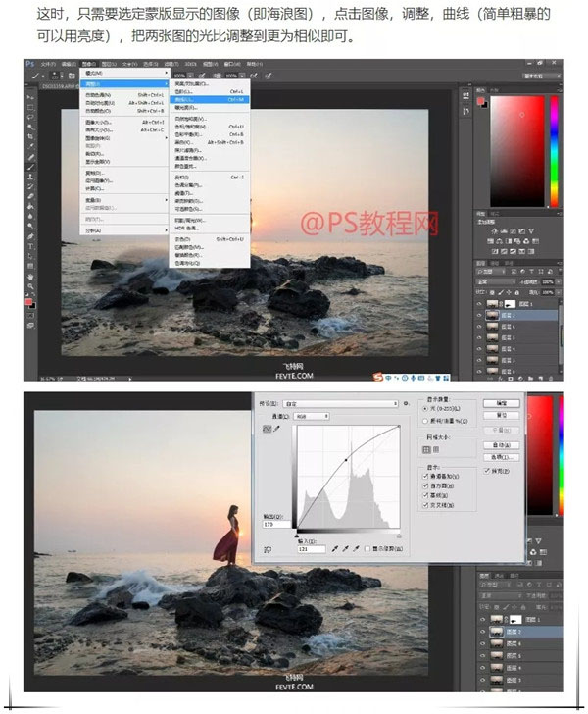
Task: Select the pencil draw-curve tool in Curves dialog
Action: (x=276, y=429)
